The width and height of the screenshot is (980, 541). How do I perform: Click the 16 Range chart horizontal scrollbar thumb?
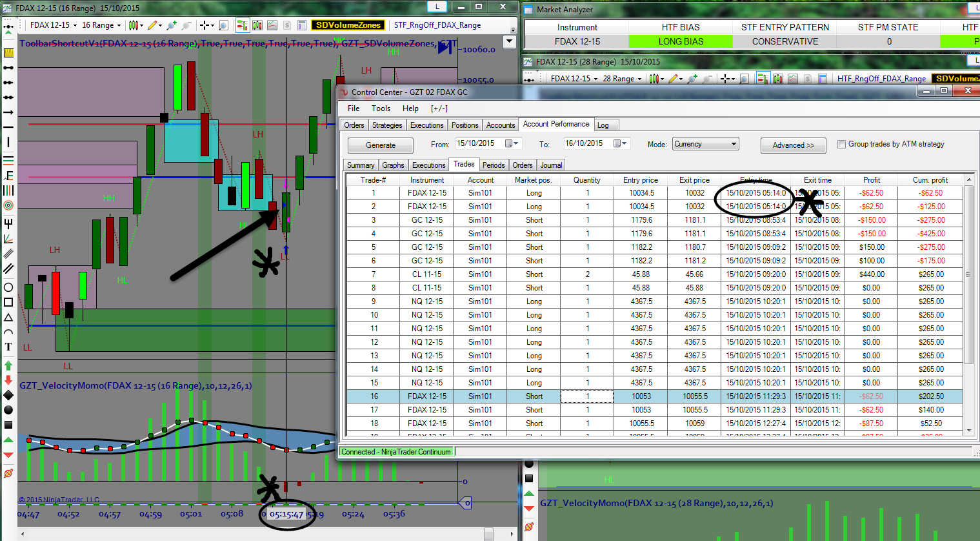coord(489,534)
